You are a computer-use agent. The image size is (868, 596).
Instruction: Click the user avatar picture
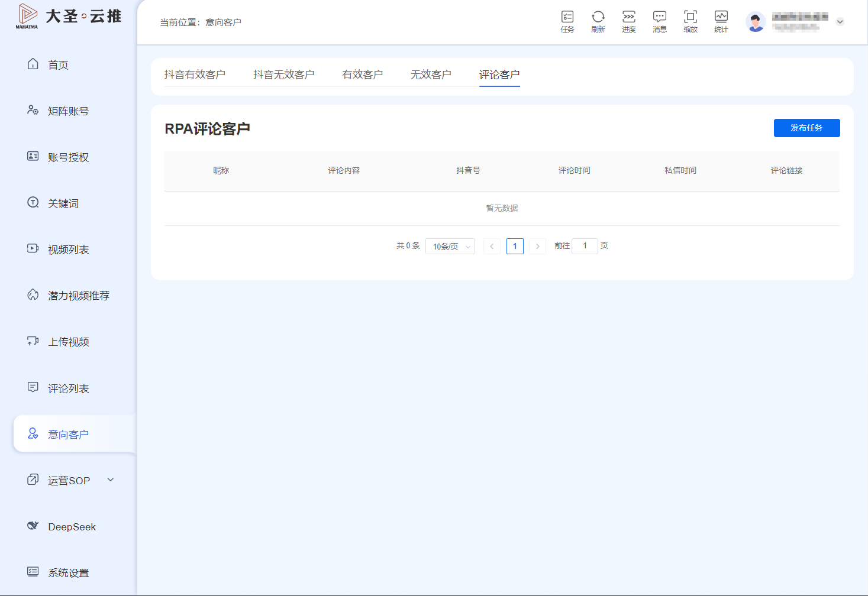pos(756,22)
